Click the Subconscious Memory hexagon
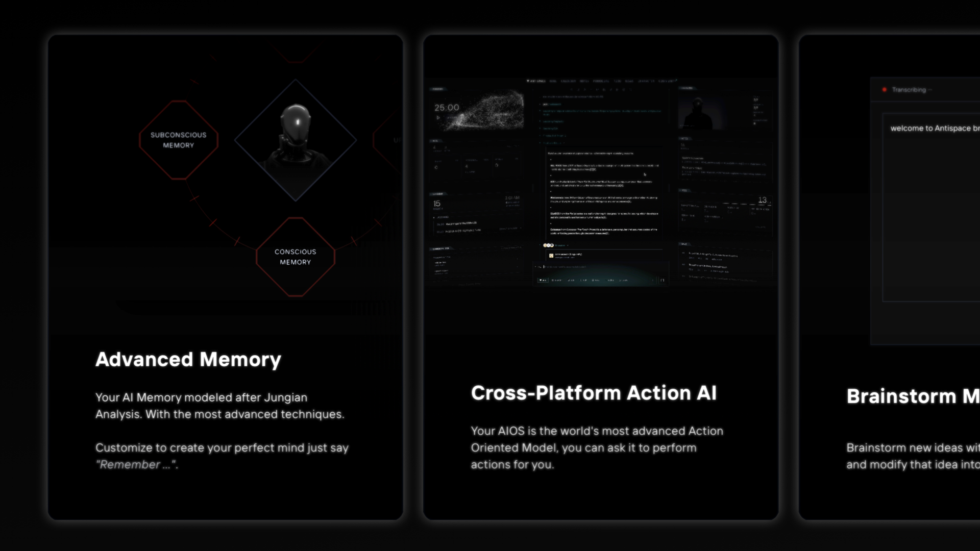 tap(178, 140)
